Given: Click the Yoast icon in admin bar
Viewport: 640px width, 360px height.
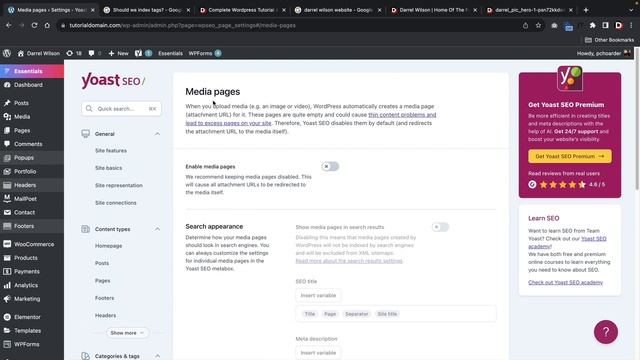Looking at the screenshot, I should click(x=143, y=53).
